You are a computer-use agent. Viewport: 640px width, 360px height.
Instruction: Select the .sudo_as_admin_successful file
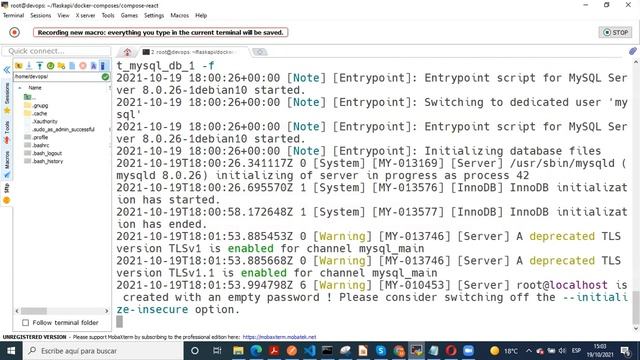click(59, 129)
